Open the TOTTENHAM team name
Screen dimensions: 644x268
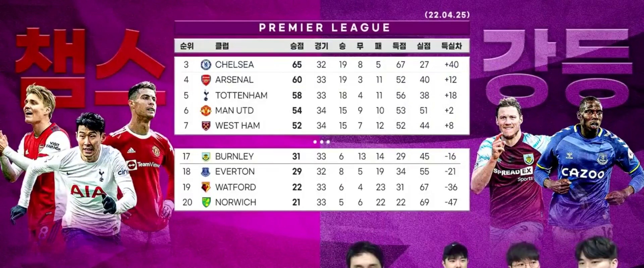[x=241, y=95]
